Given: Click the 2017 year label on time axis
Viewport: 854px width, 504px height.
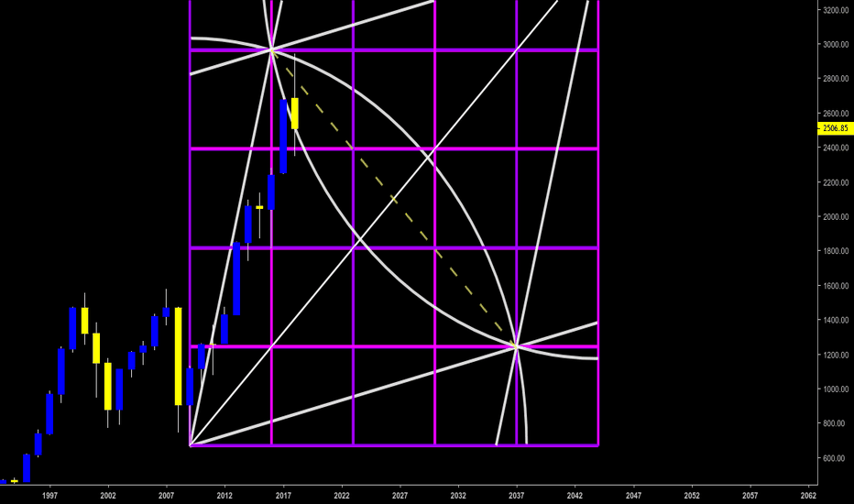Looking at the screenshot, I should click(x=283, y=495).
